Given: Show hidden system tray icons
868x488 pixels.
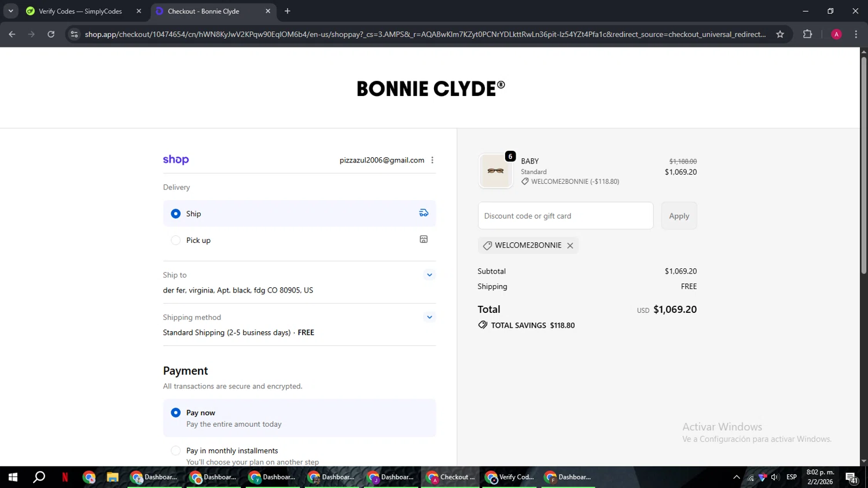Looking at the screenshot, I should tap(736, 477).
